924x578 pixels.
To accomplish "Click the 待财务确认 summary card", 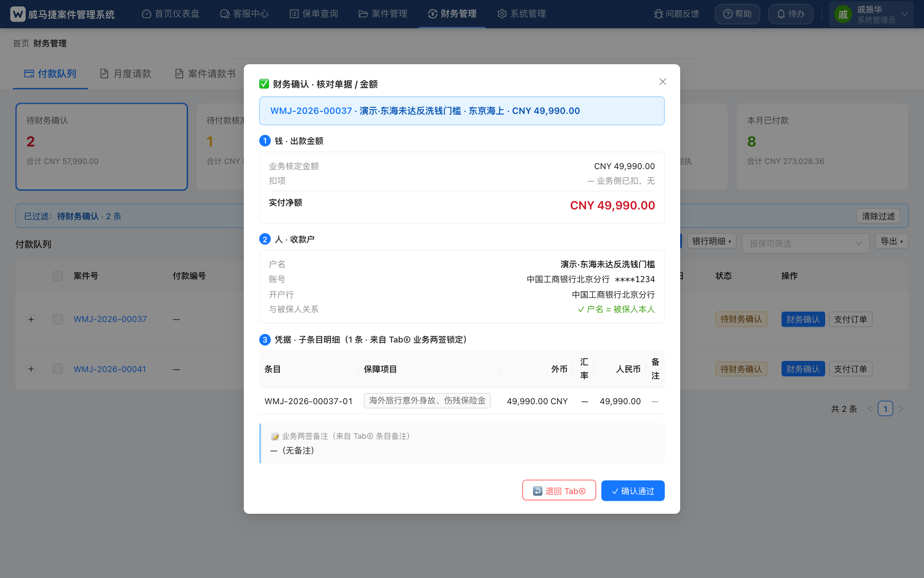I will point(102,147).
